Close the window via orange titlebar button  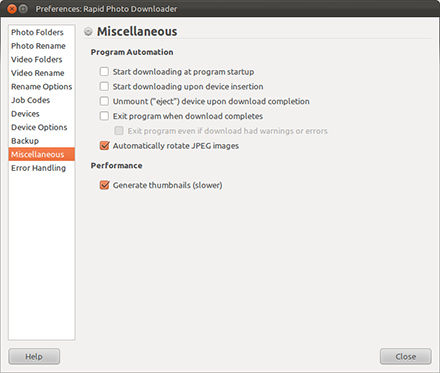click(x=12, y=9)
